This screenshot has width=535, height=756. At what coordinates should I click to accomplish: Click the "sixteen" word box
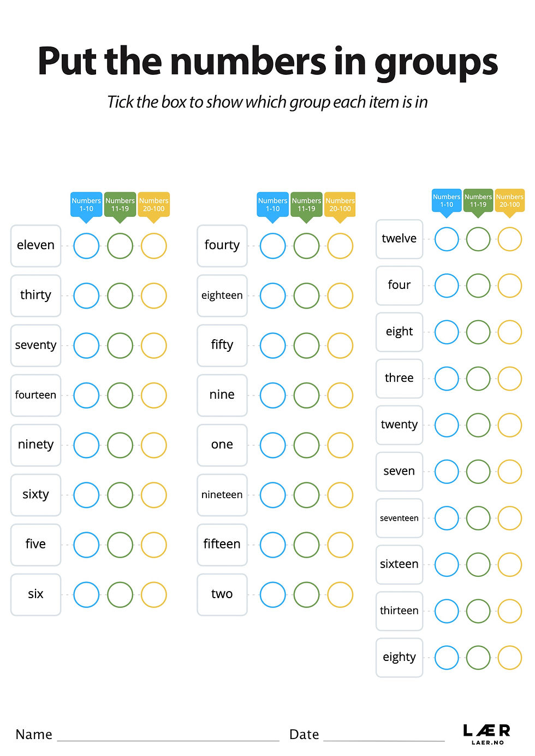click(x=399, y=564)
